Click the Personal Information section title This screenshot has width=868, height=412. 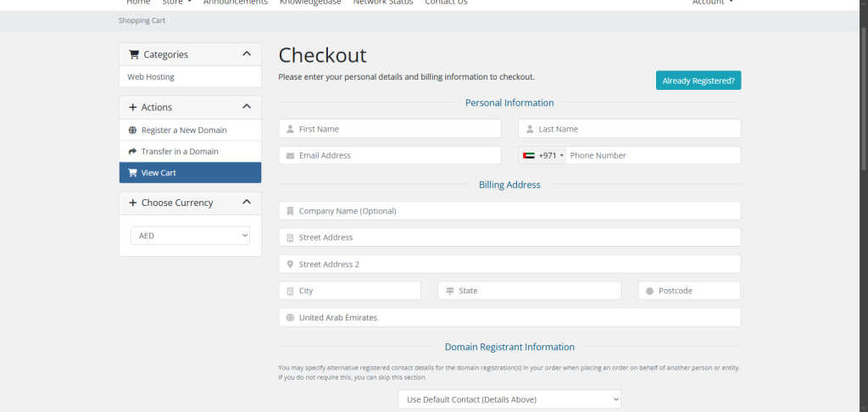pos(509,103)
